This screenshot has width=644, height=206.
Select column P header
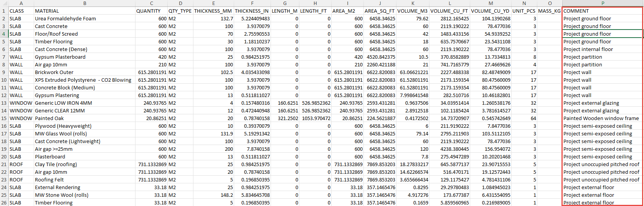(602, 3)
